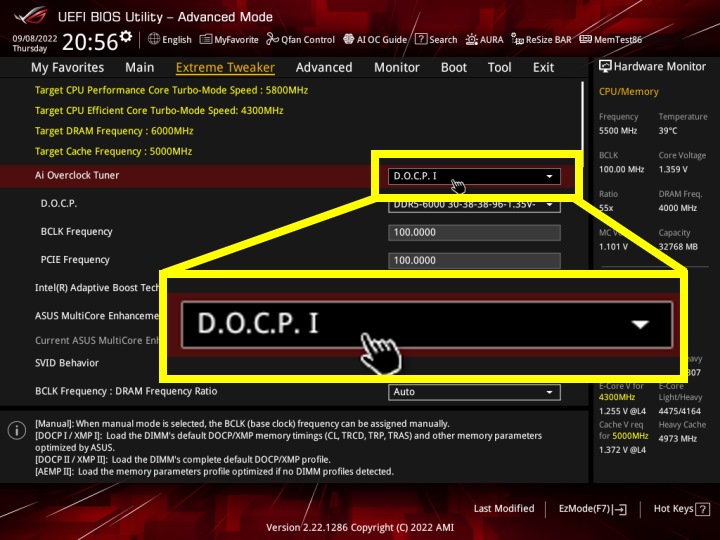Open the Advanced tab
Screen dimensions: 720x540
tap(324, 68)
